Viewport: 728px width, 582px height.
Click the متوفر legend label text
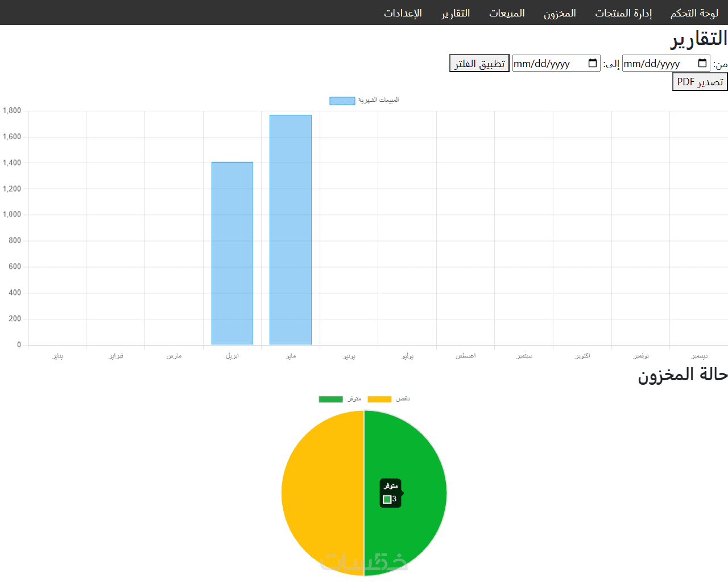pyautogui.click(x=354, y=399)
